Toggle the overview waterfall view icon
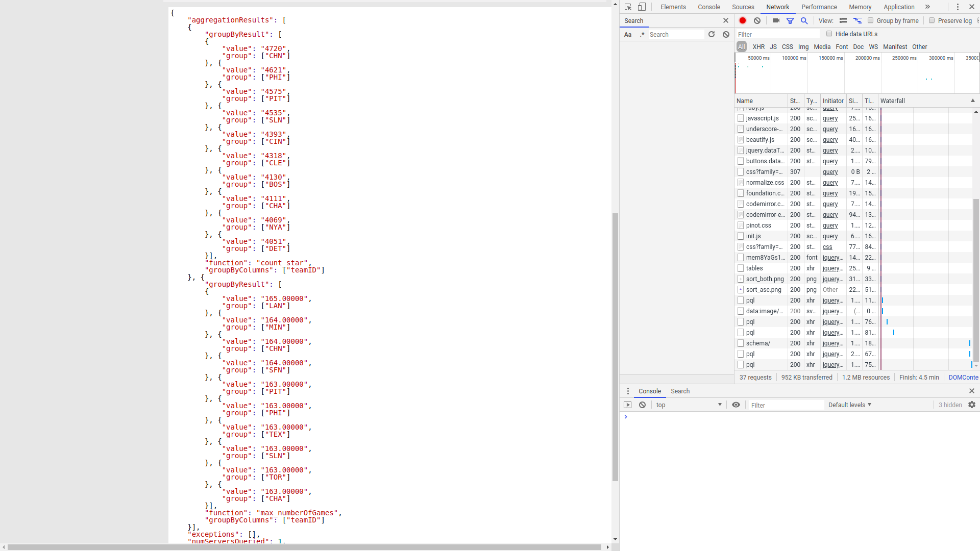 point(857,20)
